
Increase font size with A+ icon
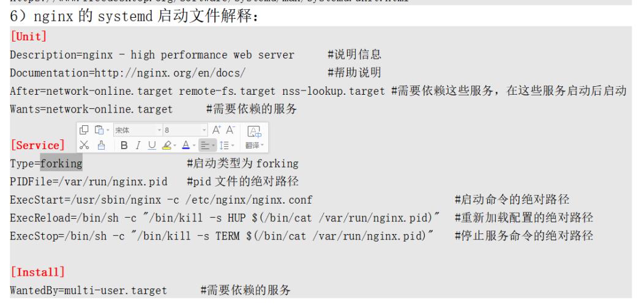click(217, 130)
